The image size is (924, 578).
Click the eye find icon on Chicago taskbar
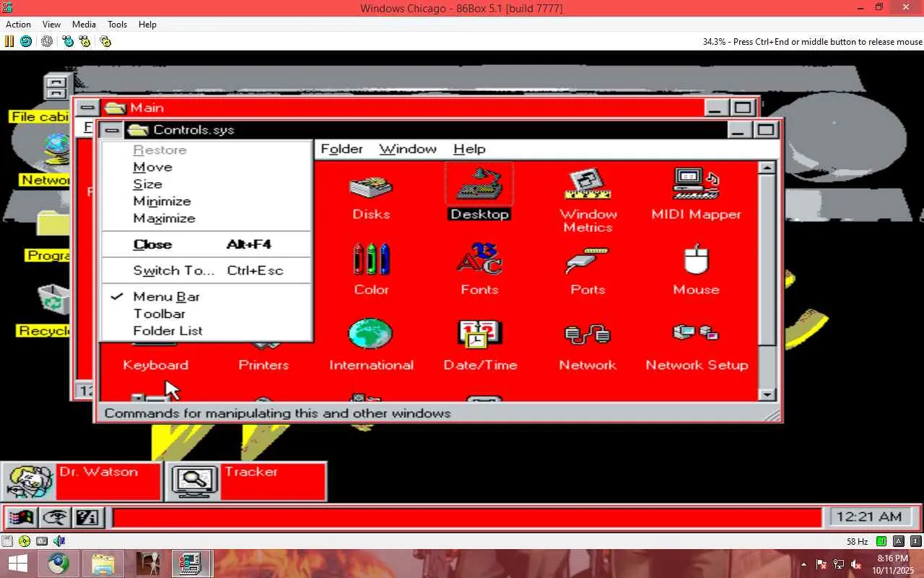(55, 517)
